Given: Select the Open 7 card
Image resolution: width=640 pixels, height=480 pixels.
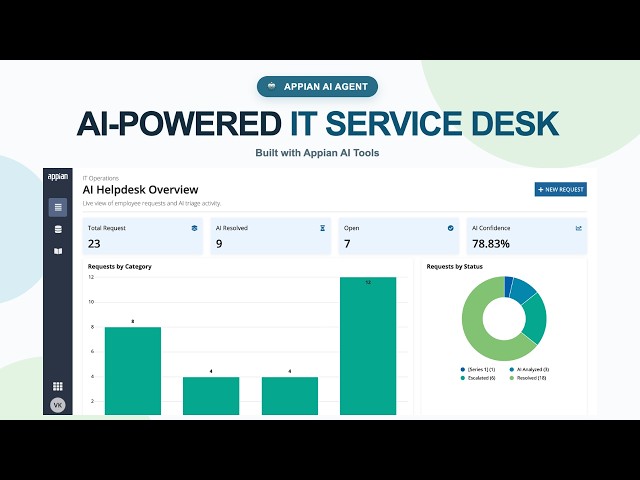Looking at the screenshot, I should pos(399,236).
